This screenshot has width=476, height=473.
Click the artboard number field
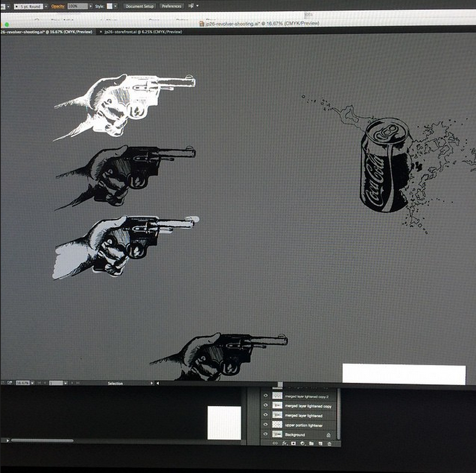[56, 383]
